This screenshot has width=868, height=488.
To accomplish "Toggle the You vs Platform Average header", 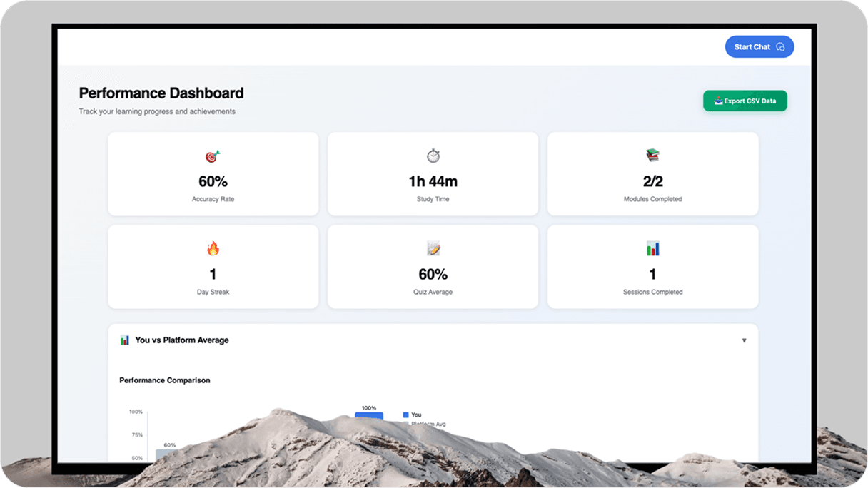I will coord(433,340).
